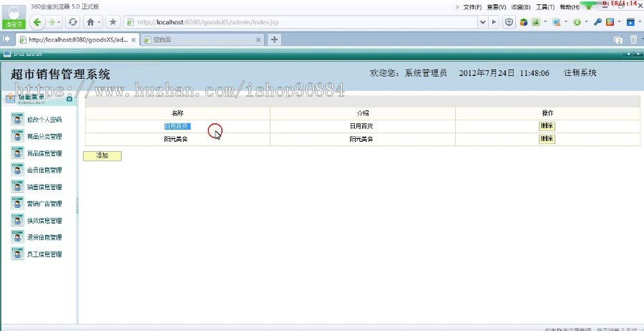Click the 阳光美食 cell under 介绍

pyautogui.click(x=362, y=139)
